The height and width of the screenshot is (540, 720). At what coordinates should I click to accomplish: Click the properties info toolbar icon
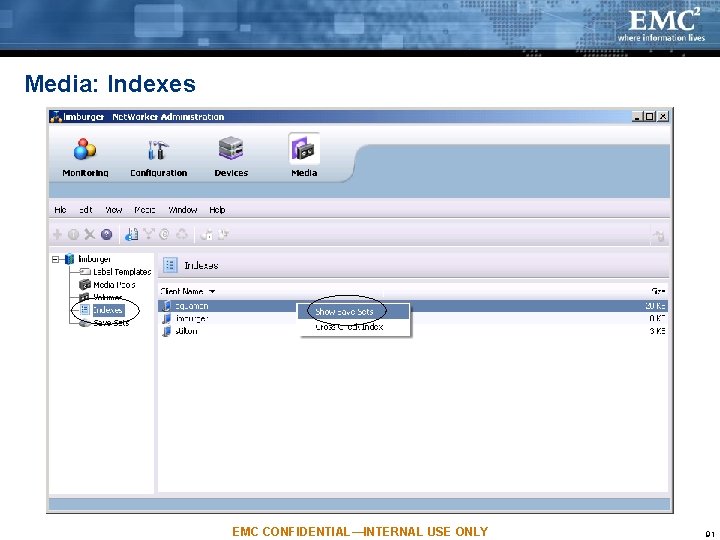73,235
